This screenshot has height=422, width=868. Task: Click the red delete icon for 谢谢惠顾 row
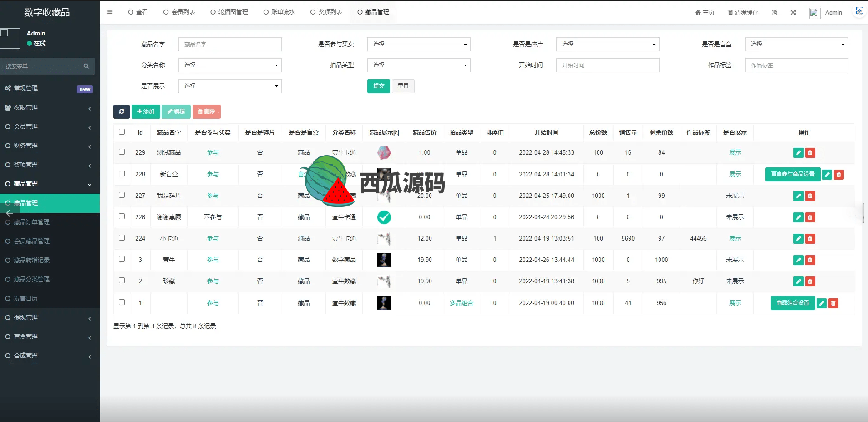tap(810, 217)
